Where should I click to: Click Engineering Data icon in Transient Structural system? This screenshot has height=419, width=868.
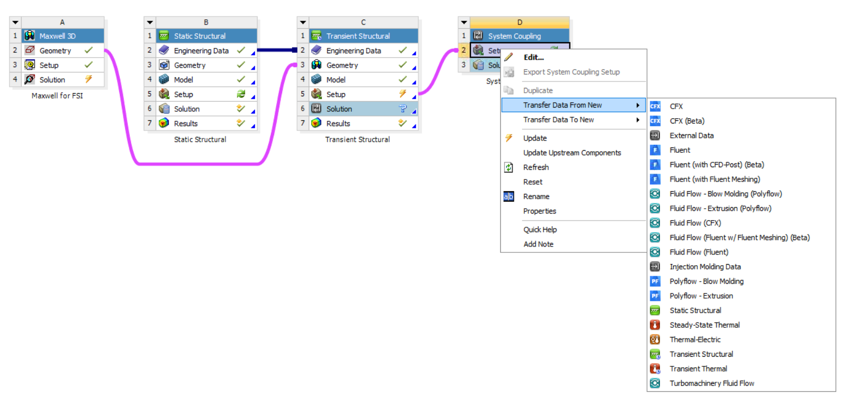(x=316, y=50)
